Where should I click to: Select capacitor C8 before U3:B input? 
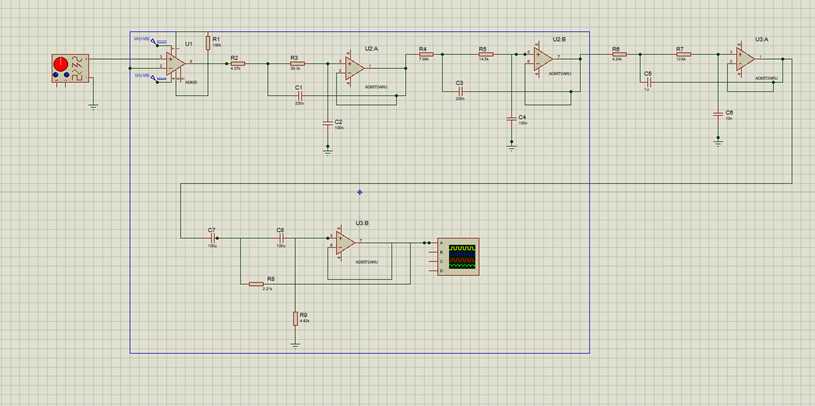(x=281, y=238)
